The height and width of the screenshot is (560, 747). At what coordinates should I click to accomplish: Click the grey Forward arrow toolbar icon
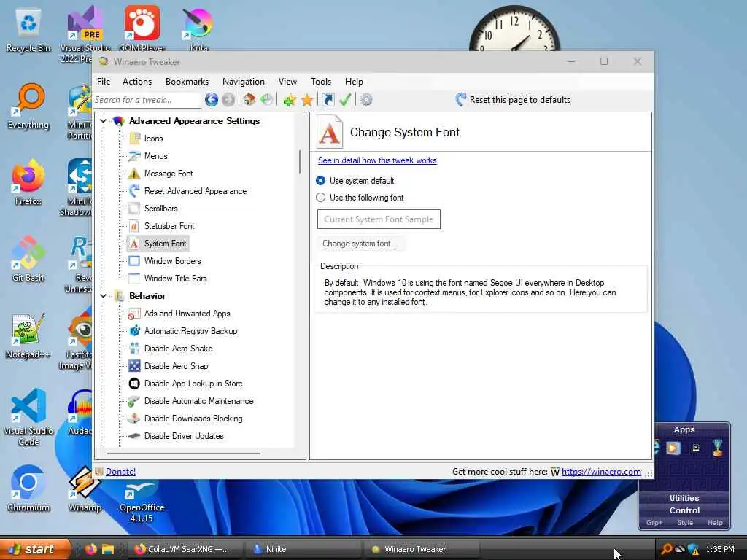[228, 99]
